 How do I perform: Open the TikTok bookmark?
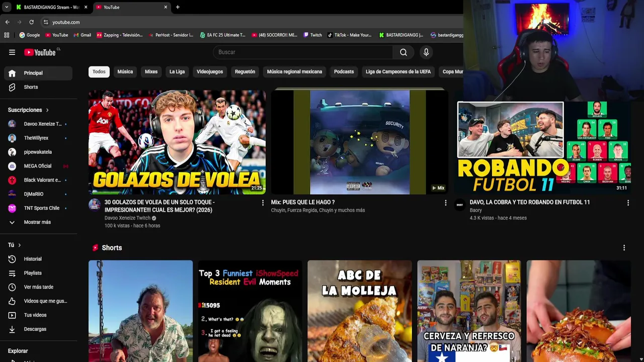tap(349, 35)
